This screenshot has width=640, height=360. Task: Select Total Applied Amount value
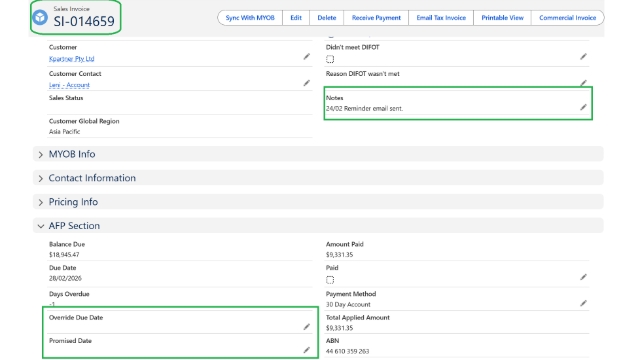(x=339, y=328)
